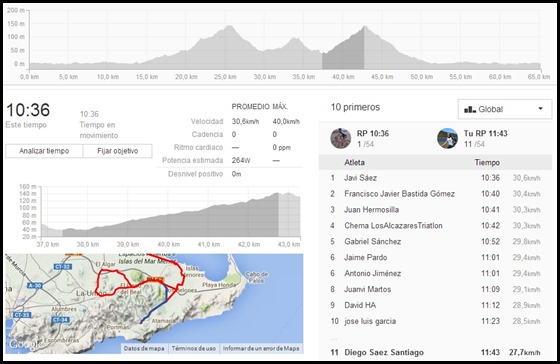Open the Global leaderboard filter dropdown

(505, 109)
